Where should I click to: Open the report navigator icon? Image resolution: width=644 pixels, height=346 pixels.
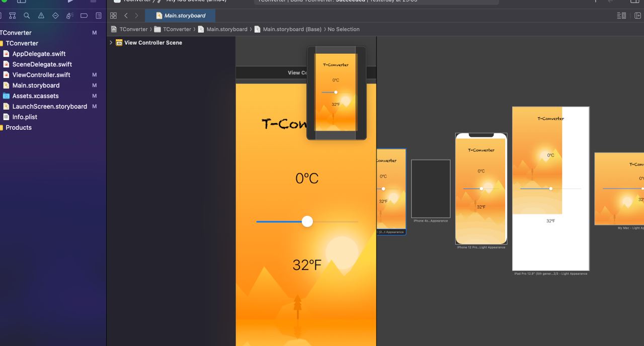(x=99, y=16)
